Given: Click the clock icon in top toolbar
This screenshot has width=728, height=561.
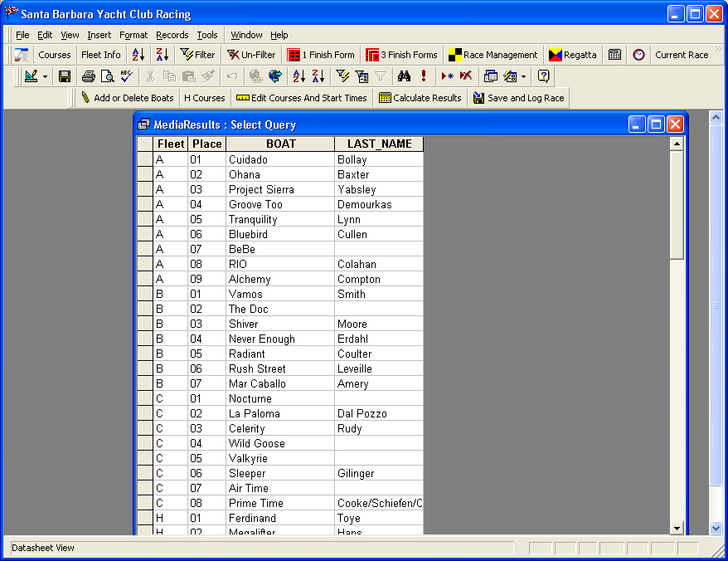Looking at the screenshot, I should (638, 55).
